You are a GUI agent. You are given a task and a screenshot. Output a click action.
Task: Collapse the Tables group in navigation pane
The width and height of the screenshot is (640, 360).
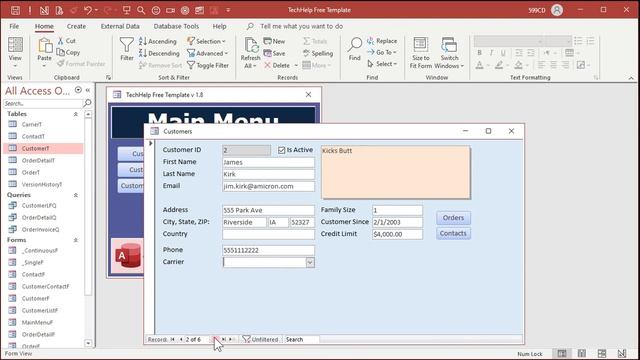[76, 114]
